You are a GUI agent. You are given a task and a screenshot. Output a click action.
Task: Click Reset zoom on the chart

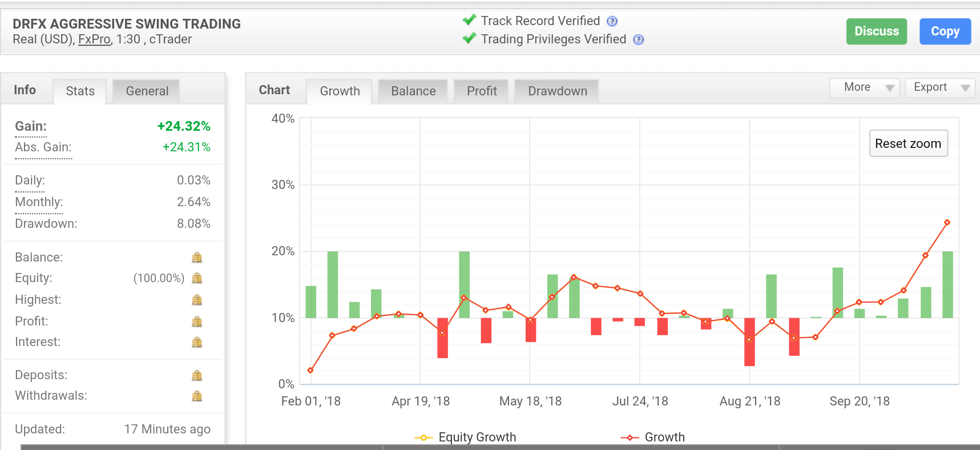[x=908, y=143]
